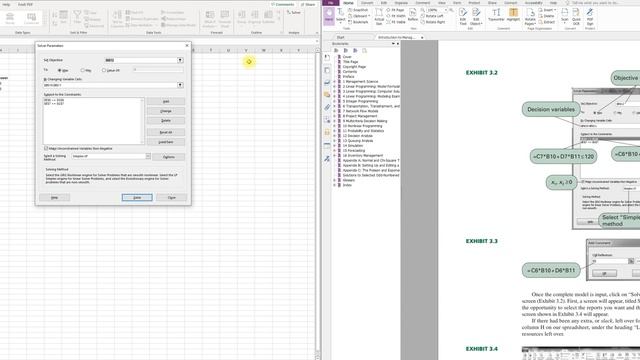This screenshot has height=360, width=640.
Task: Click Delete pages option
Action: point(546,16)
